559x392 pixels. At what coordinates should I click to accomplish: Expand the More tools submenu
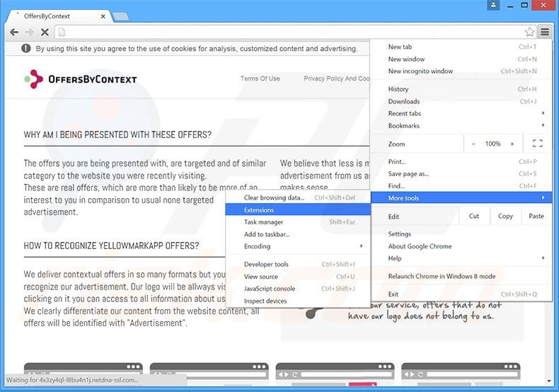(461, 198)
